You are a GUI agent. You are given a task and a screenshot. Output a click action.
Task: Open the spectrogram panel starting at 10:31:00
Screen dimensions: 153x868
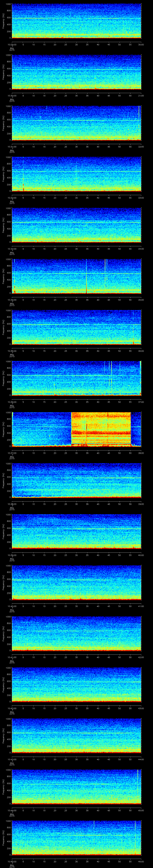76,123
